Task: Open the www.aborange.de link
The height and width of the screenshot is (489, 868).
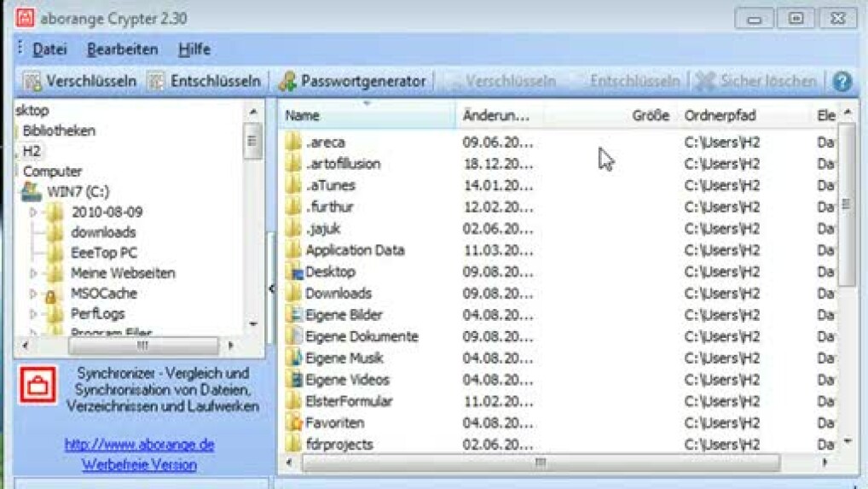Action: (139, 445)
